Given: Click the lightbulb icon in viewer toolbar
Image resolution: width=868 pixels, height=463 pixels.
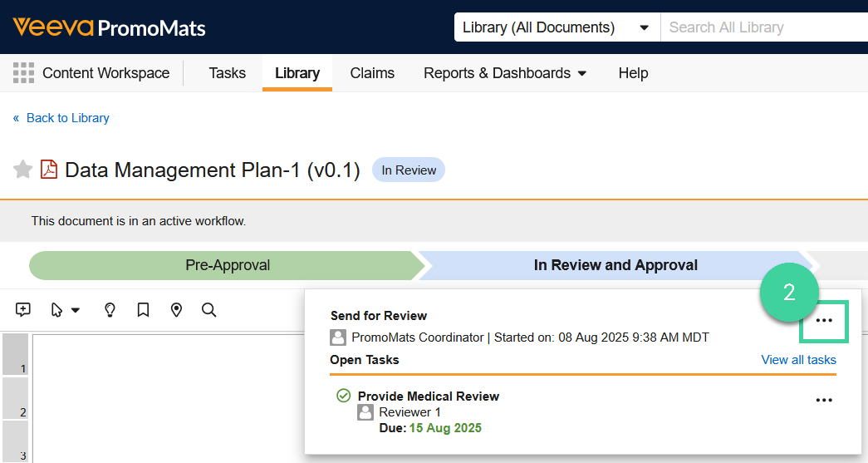Looking at the screenshot, I should (109, 310).
